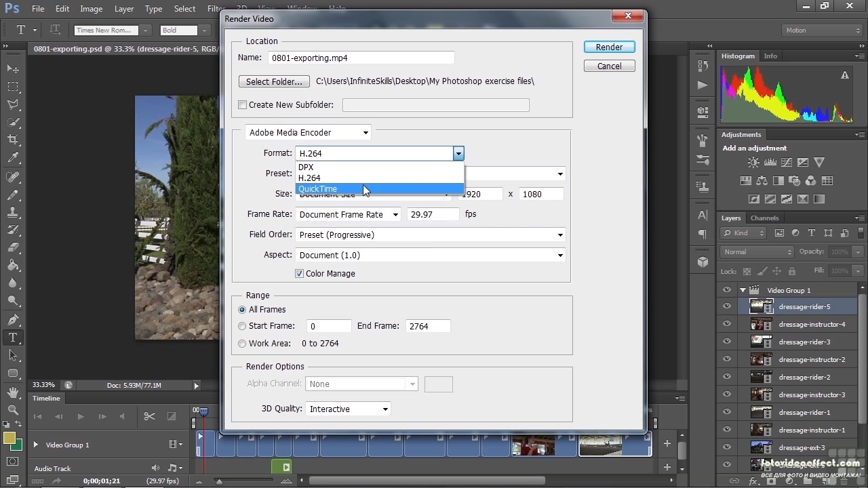Select the Zoom tool in toolbox
The height and width of the screenshot is (488, 868).
pyautogui.click(x=13, y=410)
